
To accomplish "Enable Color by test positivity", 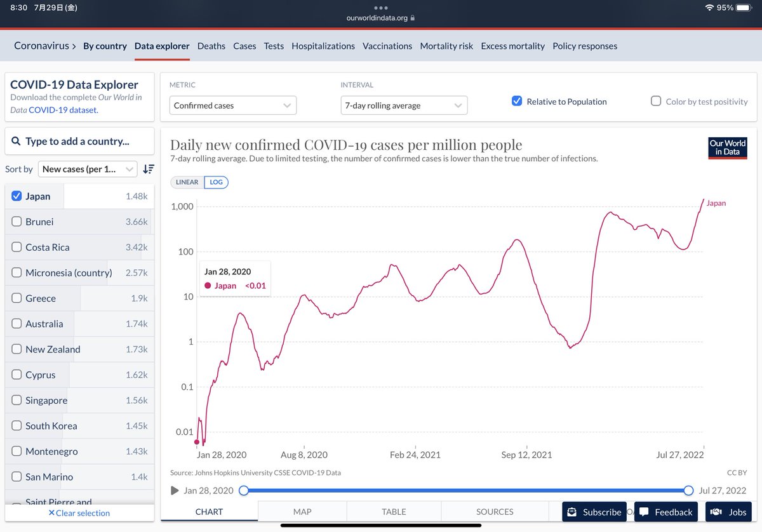I will (x=656, y=101).
